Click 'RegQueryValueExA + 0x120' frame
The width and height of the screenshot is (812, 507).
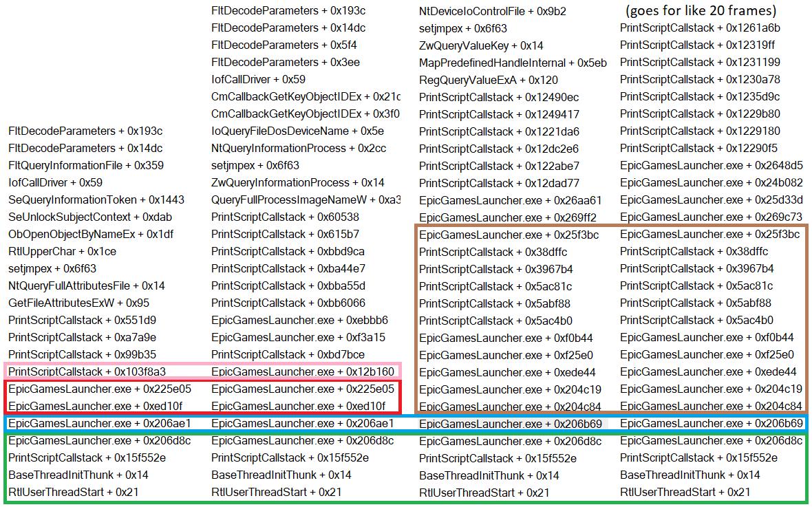pyautogui.click(x=489, y=80)
